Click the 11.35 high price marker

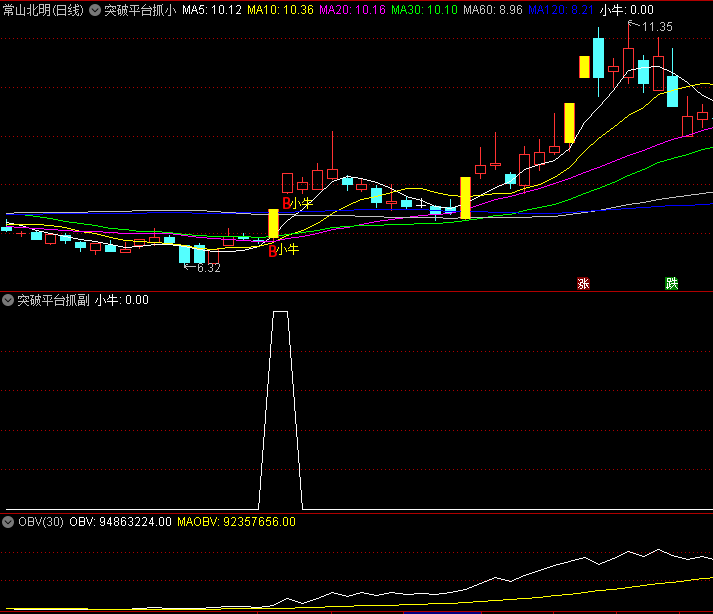[657, 27]
